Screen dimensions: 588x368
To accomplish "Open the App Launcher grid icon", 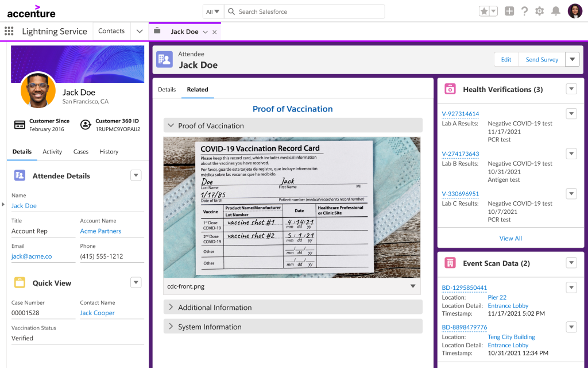I will point(9,31).
